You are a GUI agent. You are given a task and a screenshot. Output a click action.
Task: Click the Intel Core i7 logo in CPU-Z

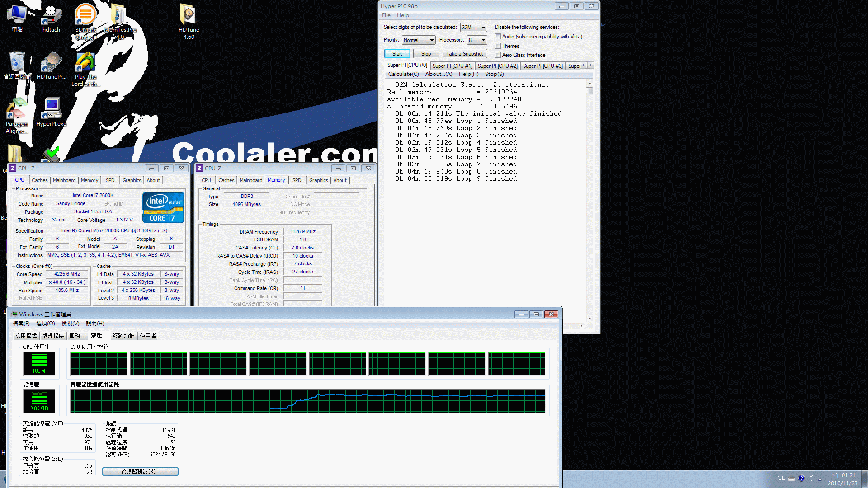coord(163,207)
